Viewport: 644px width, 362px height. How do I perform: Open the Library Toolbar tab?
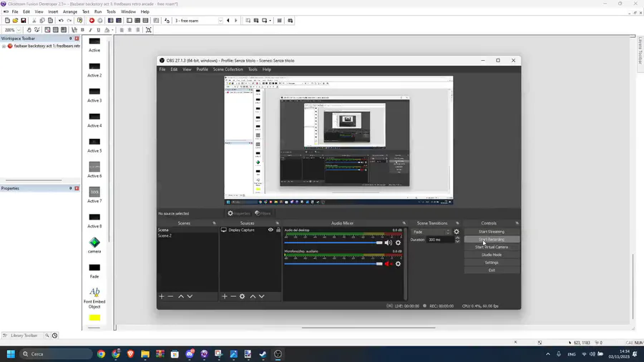(24, 336)
